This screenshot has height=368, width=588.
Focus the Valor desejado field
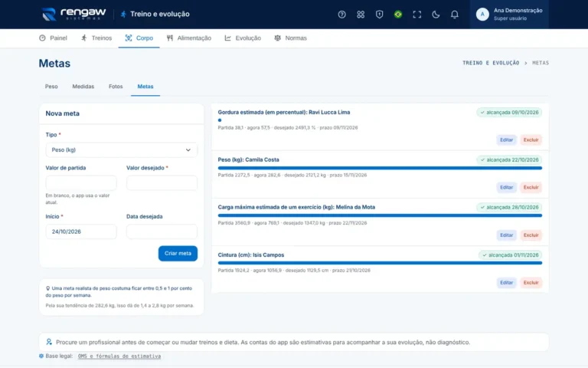(x=162, y=183)
